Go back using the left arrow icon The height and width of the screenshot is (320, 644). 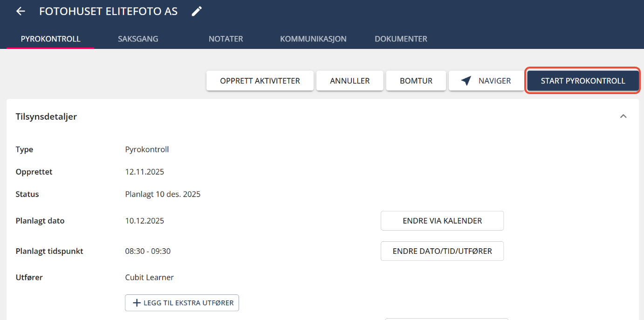(21, 12)
